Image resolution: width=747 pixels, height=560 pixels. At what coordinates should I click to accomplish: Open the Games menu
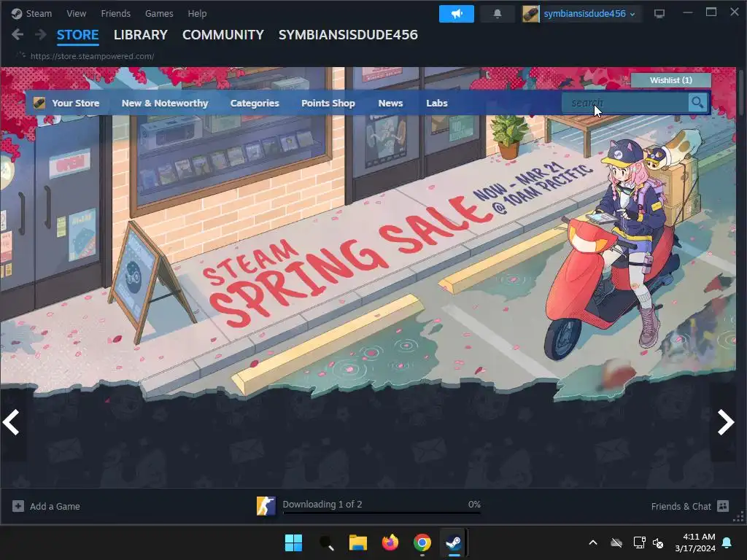click(x=159, y=13)
